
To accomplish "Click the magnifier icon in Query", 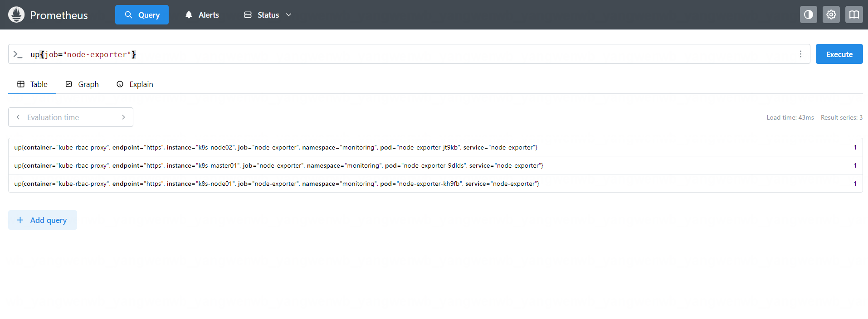I will [x=129, y=15].
